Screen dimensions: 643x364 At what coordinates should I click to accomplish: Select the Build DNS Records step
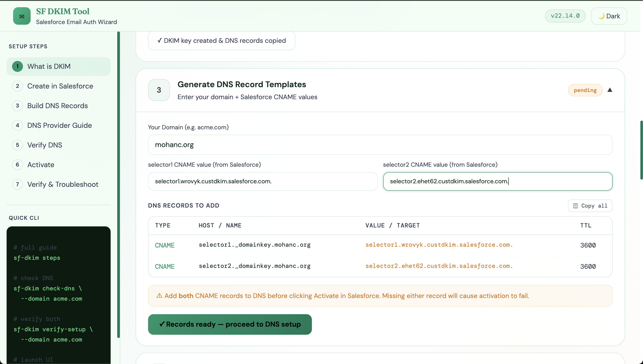57,106
